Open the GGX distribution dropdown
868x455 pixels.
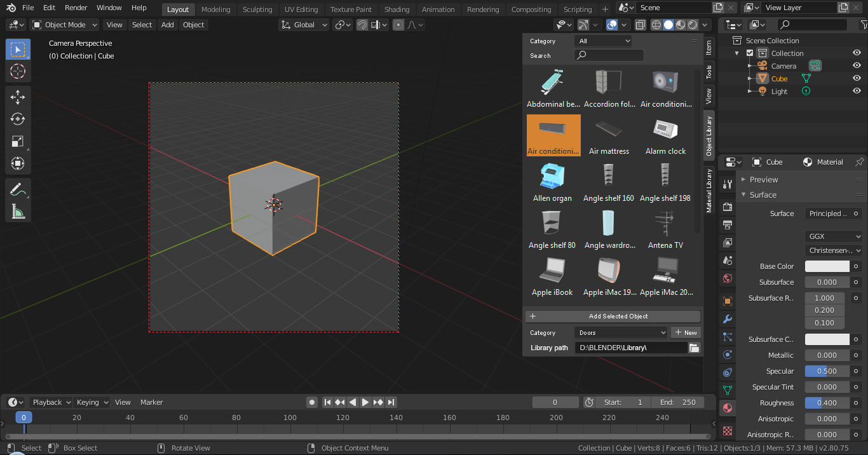tap(833, 236)
